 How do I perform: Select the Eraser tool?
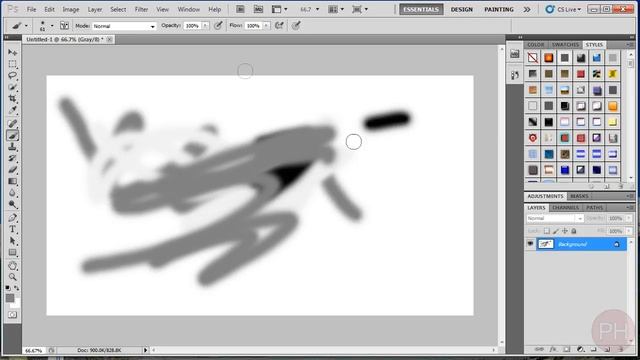[12, 170]
